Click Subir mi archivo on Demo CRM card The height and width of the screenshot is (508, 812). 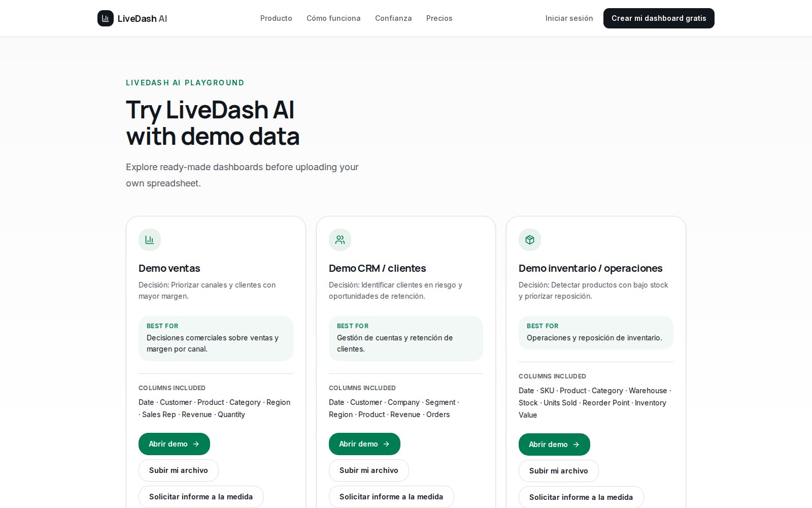(369, 470)
